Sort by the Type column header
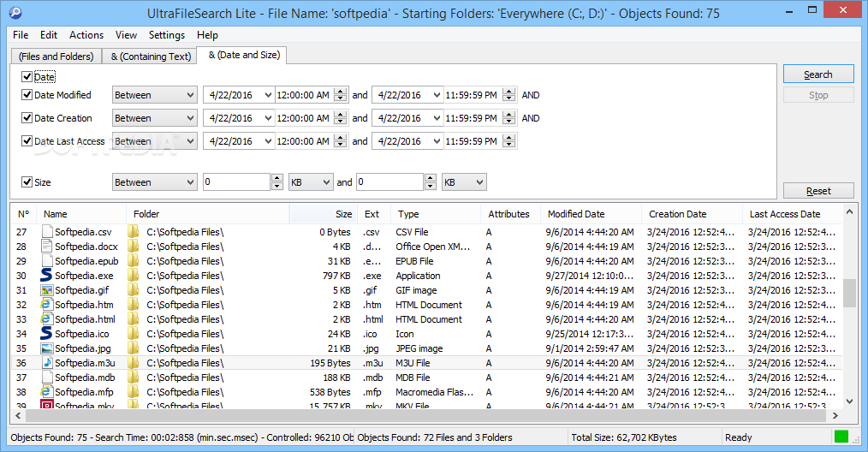The width and height of the screenshot is (868, 452). [435, 214]
